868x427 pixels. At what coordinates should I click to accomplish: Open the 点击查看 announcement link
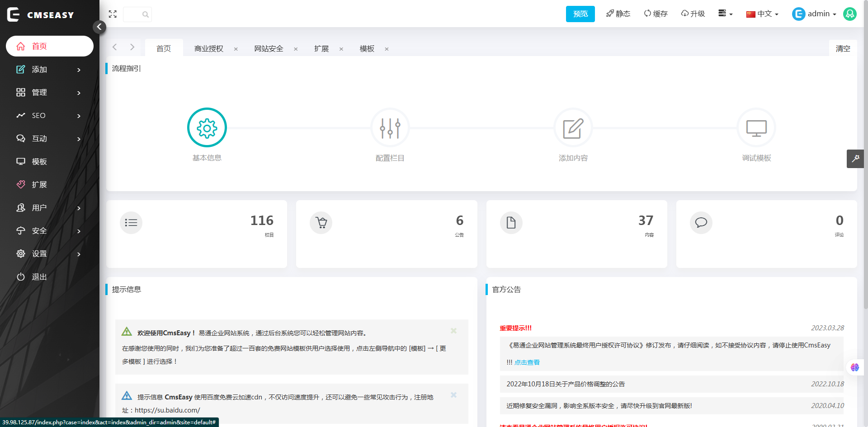pyautogui.click(x=527, y=362)
